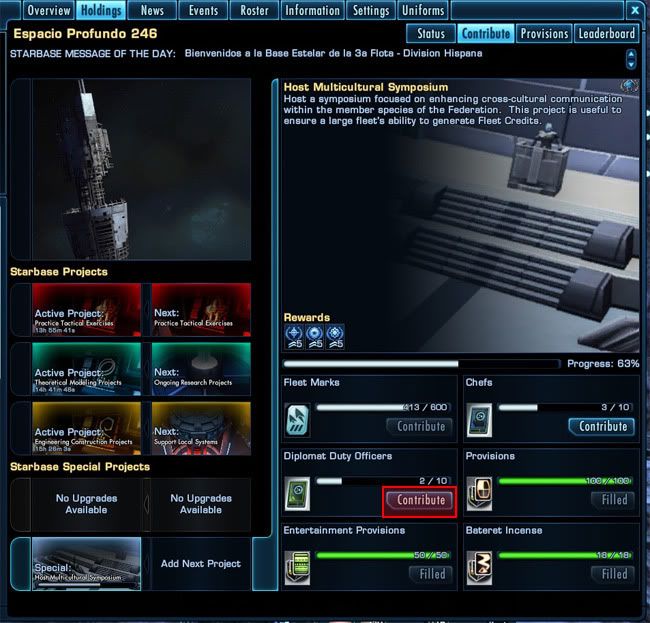Click Diplomat Duty Officers 2/10 progress bar
Image resolution: width=650 pixels, height=623 pixels.
click(383, 481)
